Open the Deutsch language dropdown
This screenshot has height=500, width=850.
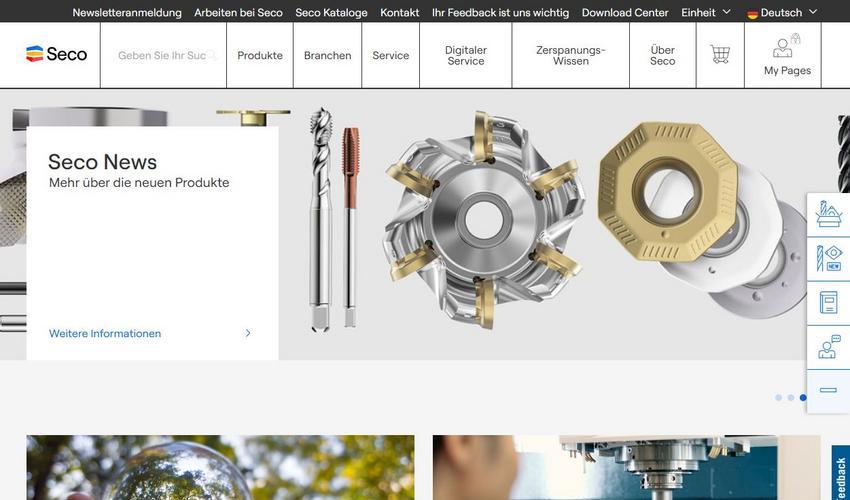point(782,12)
